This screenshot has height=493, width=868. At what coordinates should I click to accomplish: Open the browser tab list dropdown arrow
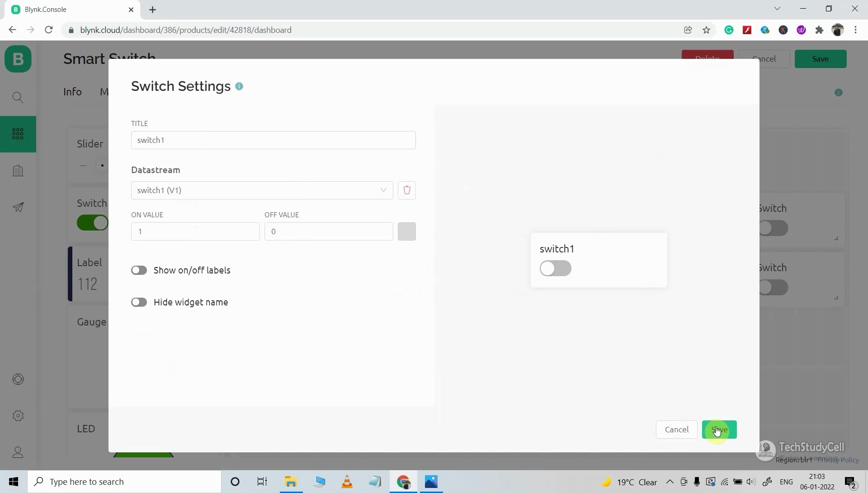point(778,9)
